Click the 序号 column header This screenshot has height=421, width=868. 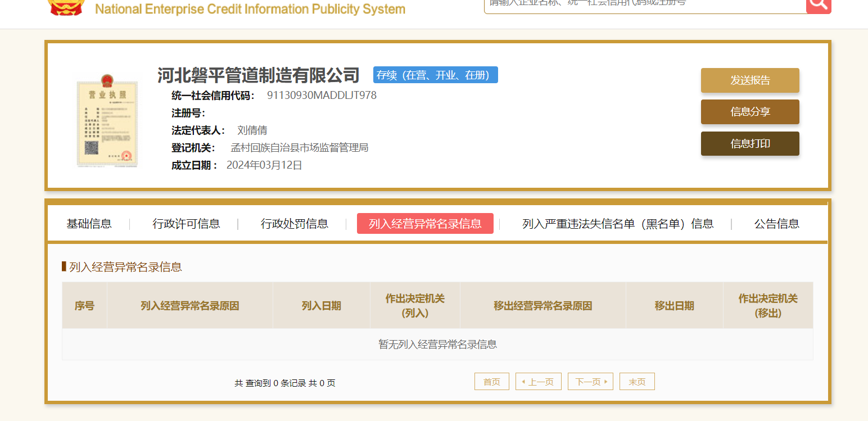pyautogui.click(x=84, y=306)
